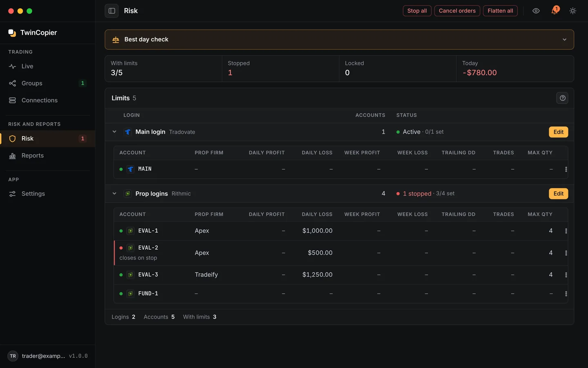Click the Stopped count of 1
This screenshot has width=588, height=368.
click(230, 73)
